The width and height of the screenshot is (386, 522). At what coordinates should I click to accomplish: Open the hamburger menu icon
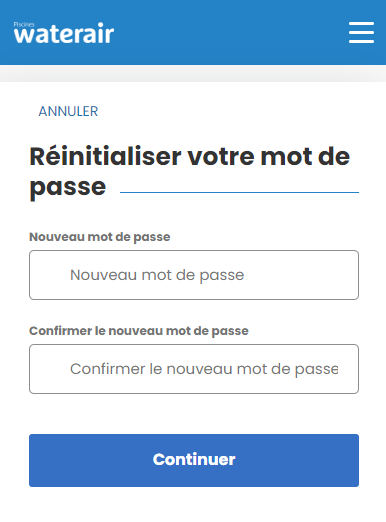361,32
